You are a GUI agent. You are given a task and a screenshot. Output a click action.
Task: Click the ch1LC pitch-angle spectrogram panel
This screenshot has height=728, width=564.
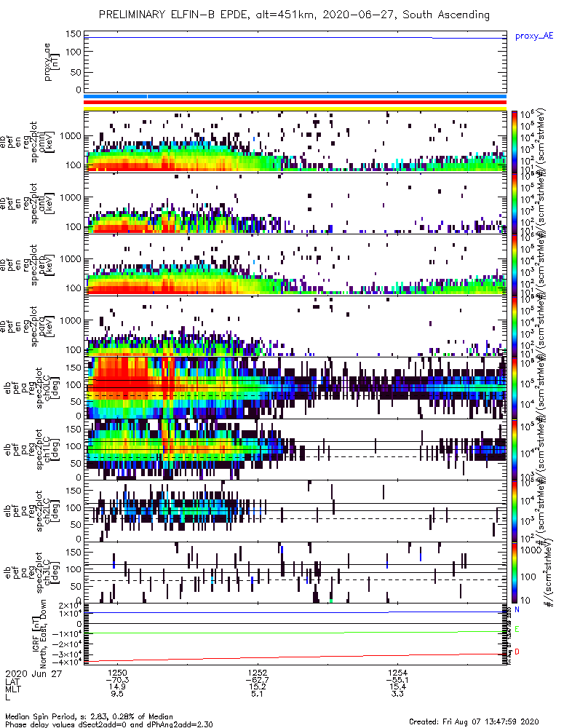pos(295,449)
